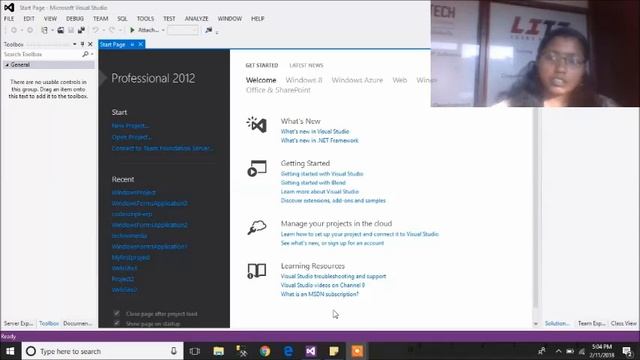
Task: Click the New Project... link
Action: (130, 126)
